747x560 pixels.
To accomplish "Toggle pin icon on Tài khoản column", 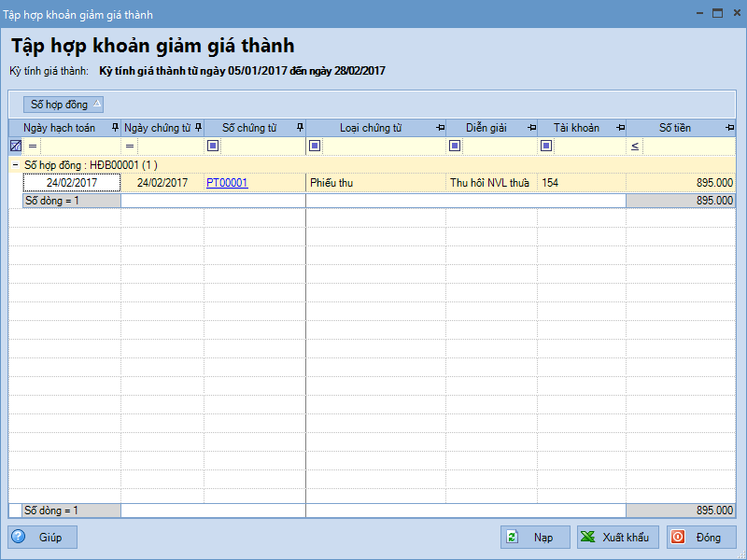I will 620,128.
